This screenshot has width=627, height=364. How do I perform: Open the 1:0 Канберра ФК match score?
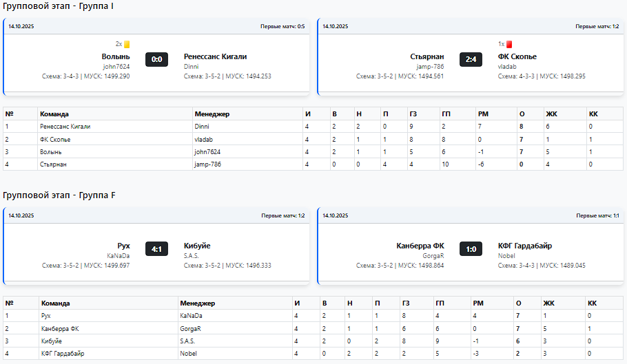coord(471,248)
